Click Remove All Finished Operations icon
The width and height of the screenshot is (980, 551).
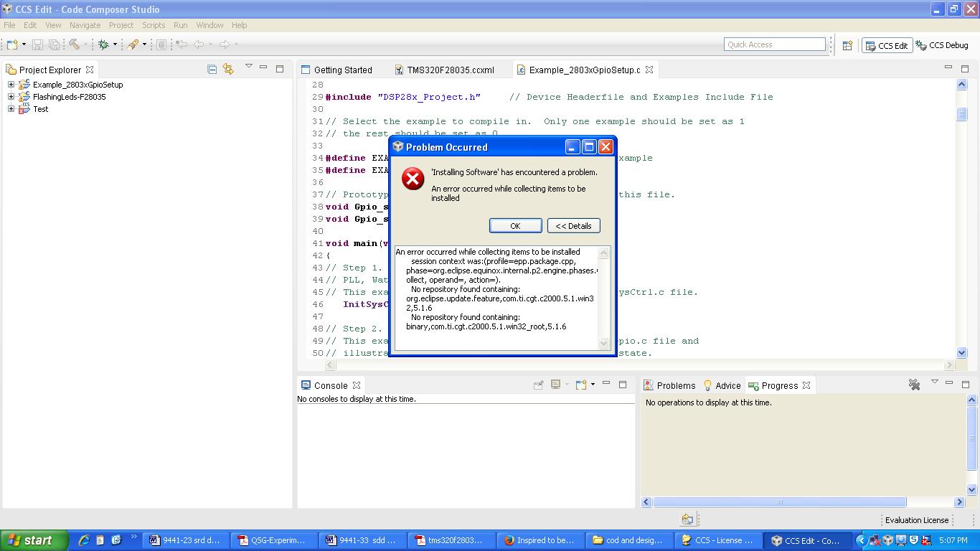click(914, 385)
